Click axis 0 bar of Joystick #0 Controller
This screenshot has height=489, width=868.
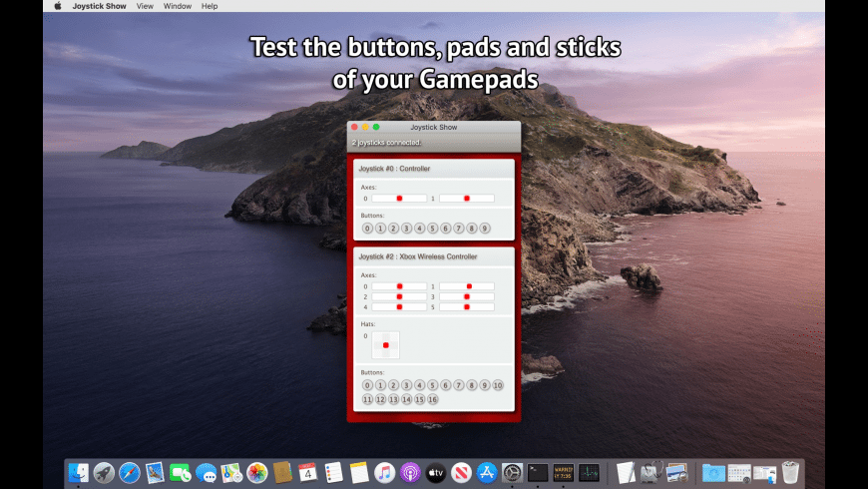[399, 199]
